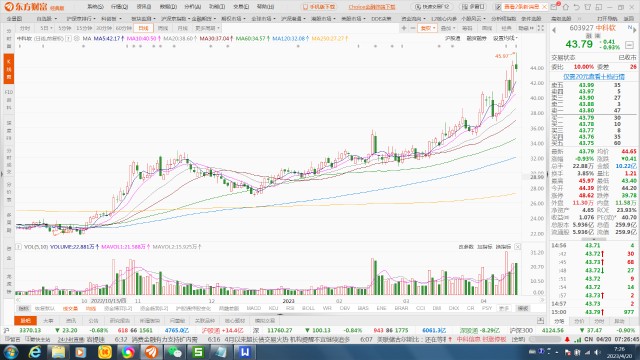Open the 复权 dropdown in chart toolbar
The image size is (640, 360).
(x=427, y=28)
